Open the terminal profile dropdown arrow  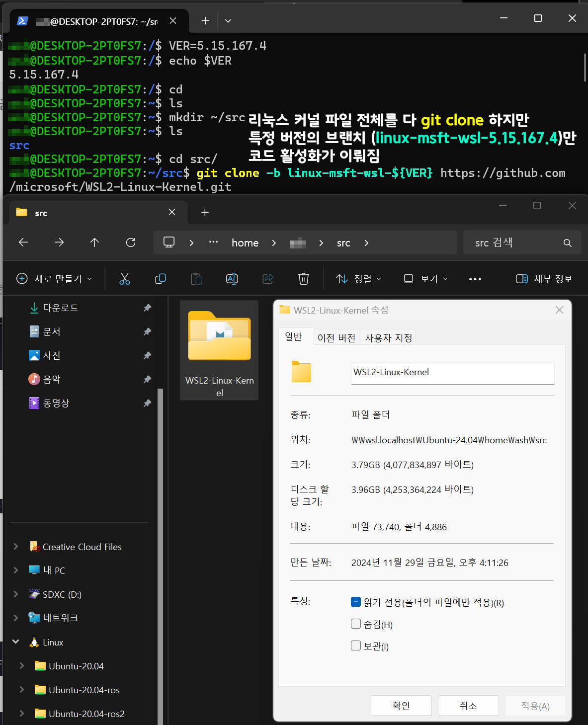(228, 21)
